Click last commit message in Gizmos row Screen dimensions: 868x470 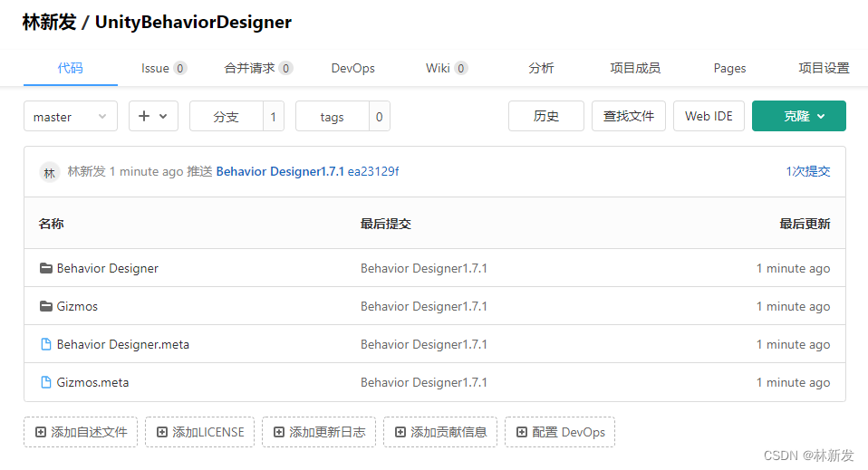pyautogui.click(x=424, y=306)
